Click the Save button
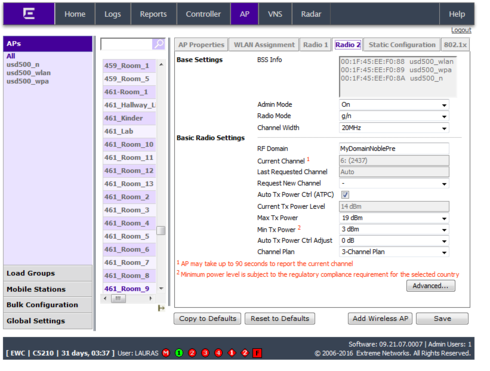 pyautogui.click(x=442, y=319)
